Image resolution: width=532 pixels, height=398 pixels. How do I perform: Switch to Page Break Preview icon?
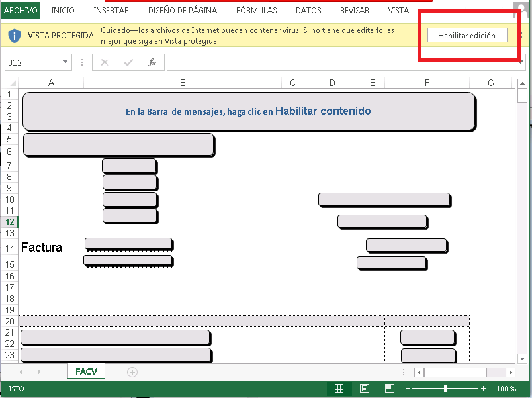[x=390, y=389]
